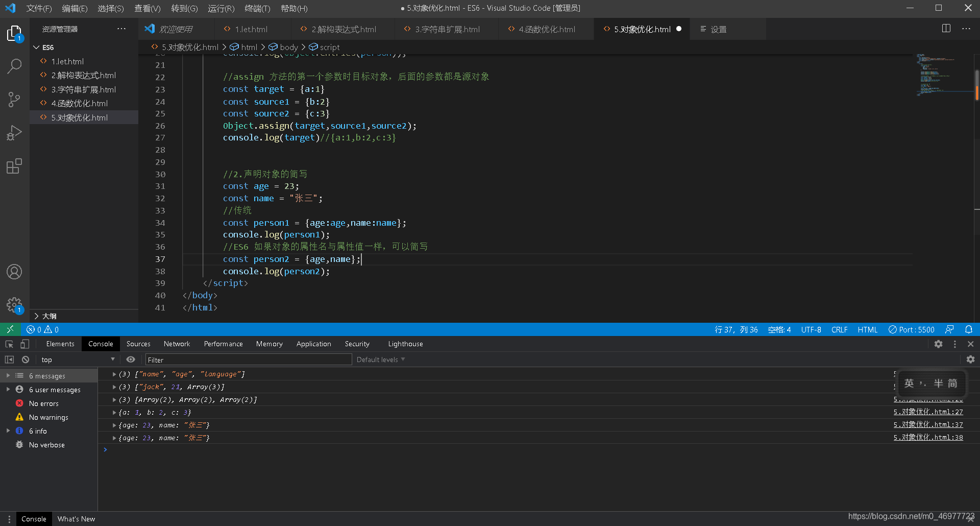
Task: Toggle device toolbar icon in DevTools
Action: tap(24, 344)
